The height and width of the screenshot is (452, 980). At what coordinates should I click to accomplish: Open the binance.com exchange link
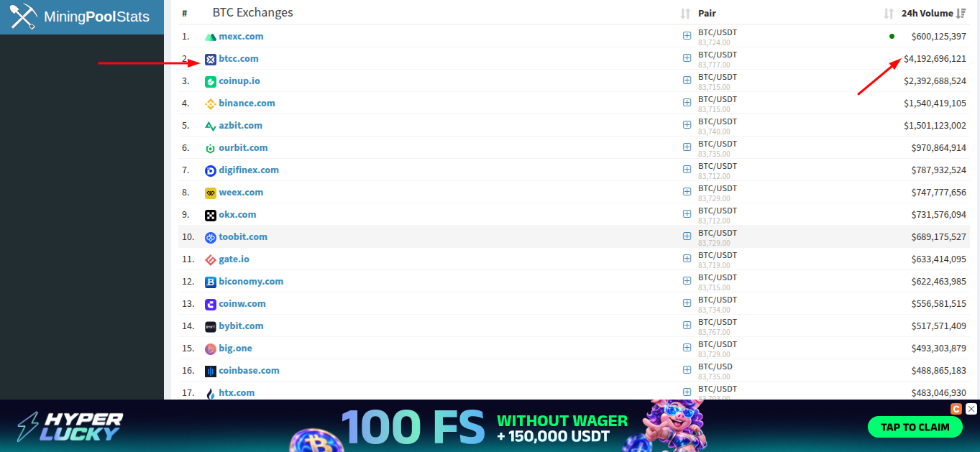pos(247,103)
